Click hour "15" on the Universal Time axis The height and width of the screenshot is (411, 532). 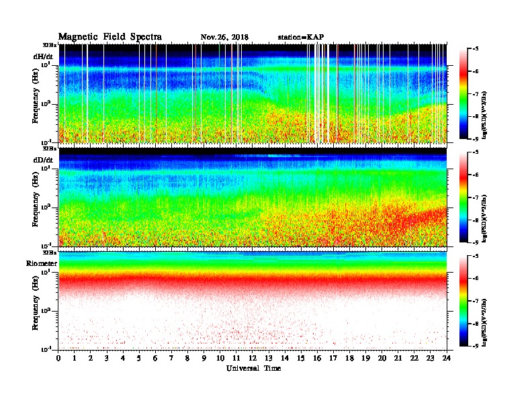[x=301, y=359]
